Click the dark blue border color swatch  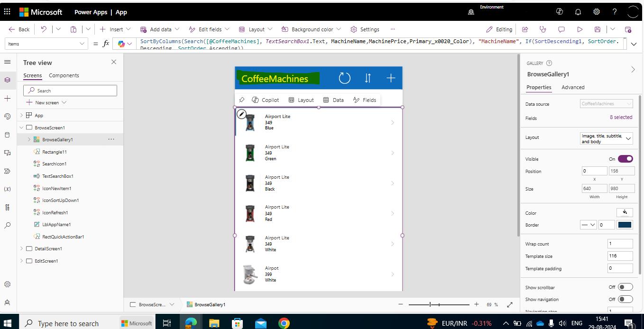[625, 225]
